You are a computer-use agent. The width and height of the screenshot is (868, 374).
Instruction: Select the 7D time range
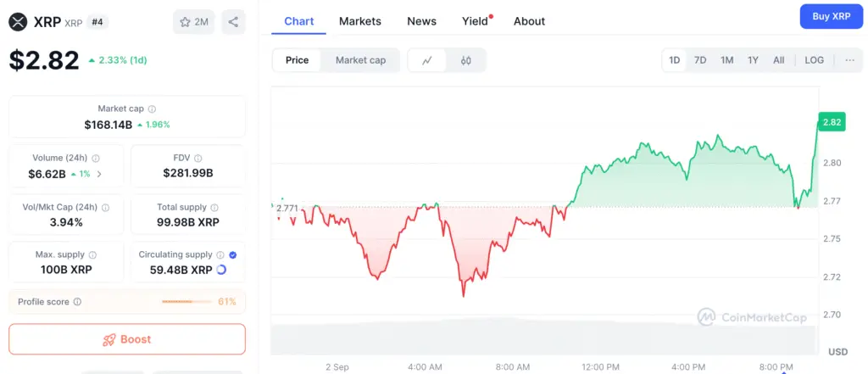tap(700, 60)
